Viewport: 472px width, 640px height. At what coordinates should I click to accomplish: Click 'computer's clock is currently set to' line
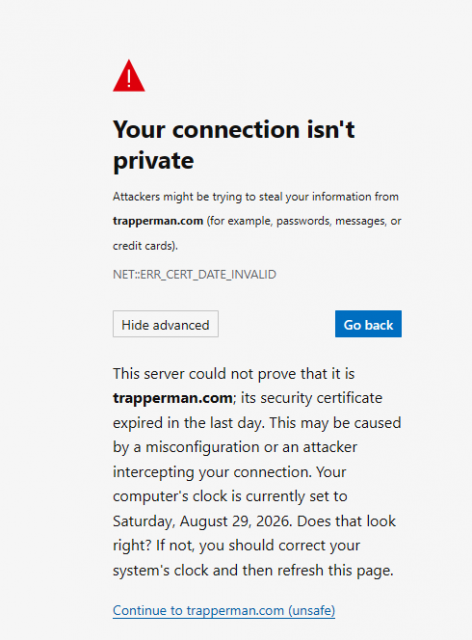230,496
